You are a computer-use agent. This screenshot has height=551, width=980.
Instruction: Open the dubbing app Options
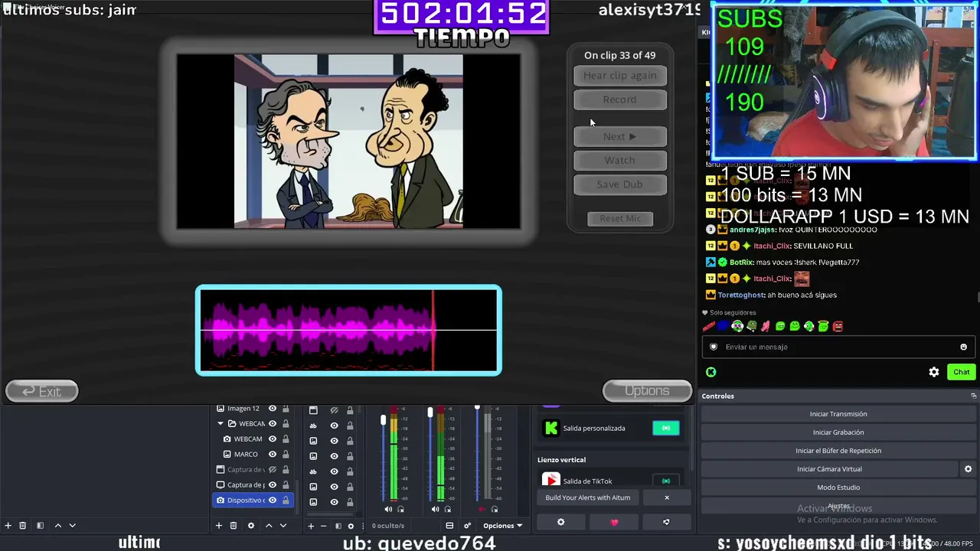647,391
